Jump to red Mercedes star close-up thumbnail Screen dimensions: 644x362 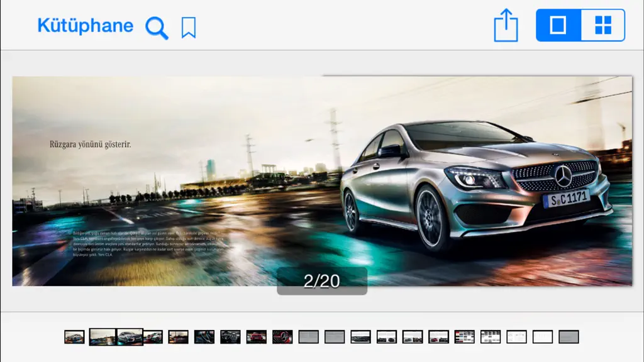point(282,337)
